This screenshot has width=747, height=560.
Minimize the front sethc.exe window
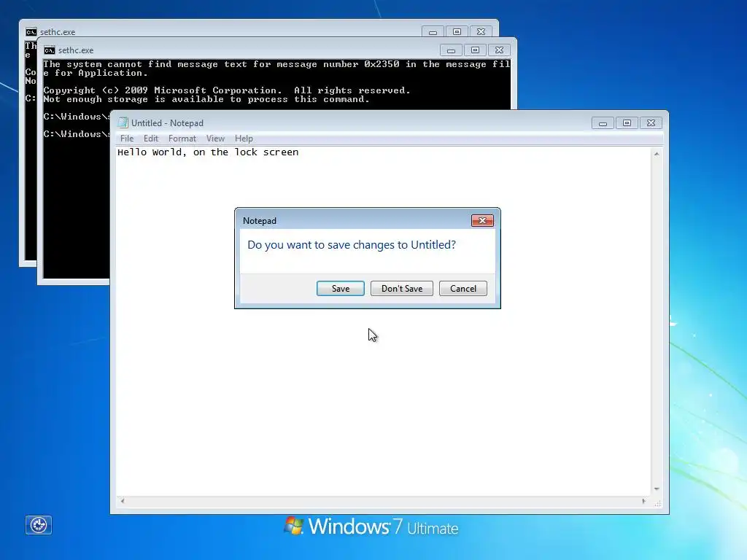(451, 50)
